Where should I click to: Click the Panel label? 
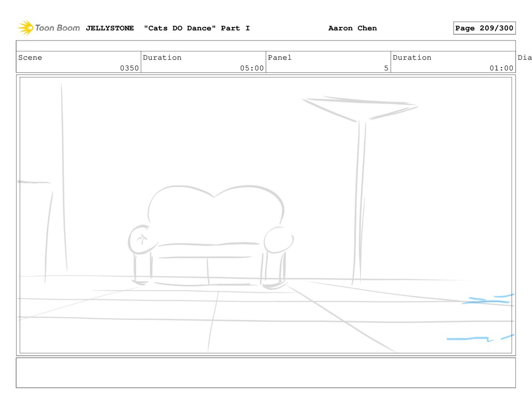(x=280, y=57)
